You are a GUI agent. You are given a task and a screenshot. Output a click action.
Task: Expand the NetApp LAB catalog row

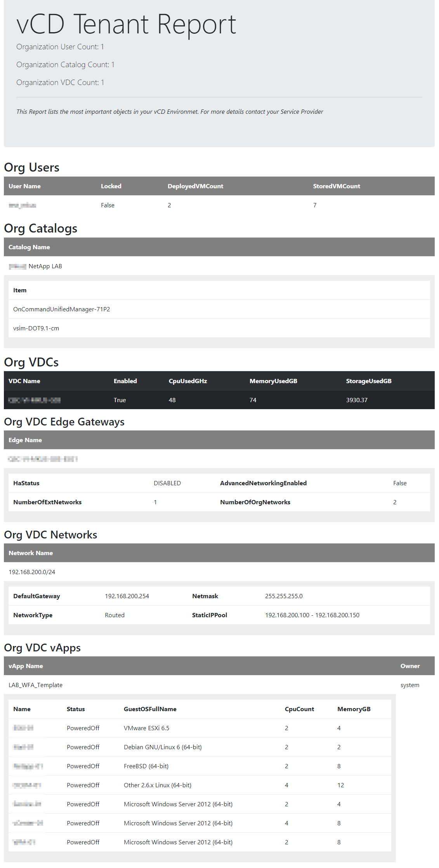[x=45, y=266]
